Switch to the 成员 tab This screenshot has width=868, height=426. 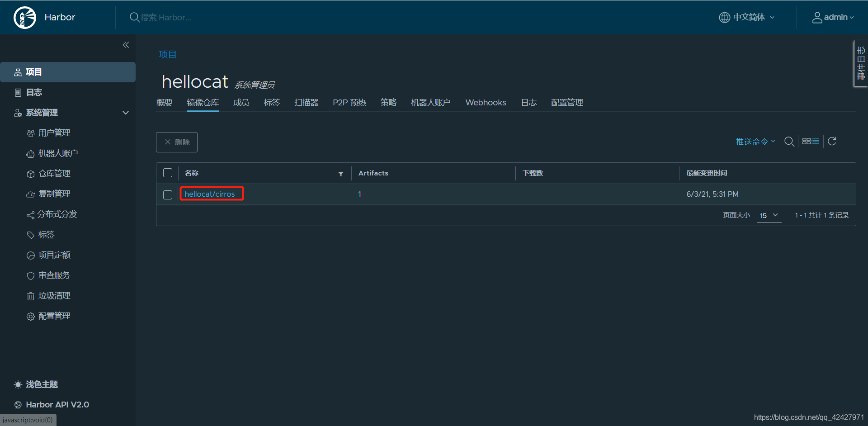coord(241,103)
